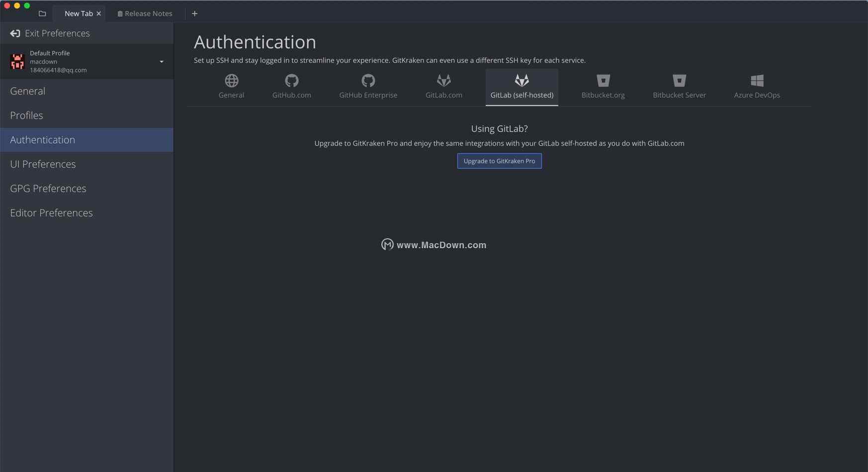Screen dimensions: 868x472
Task: Switch to GitHub.com tab label
Action: (x=292, y=95)
